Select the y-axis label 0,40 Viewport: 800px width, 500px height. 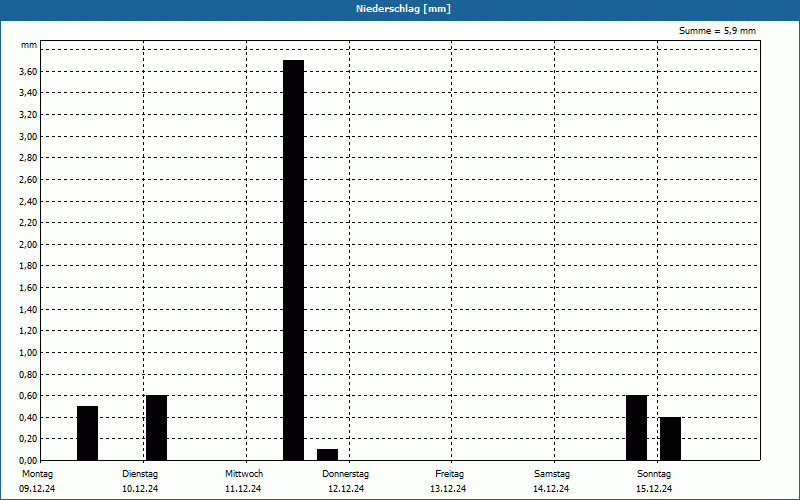coord(28,418)
